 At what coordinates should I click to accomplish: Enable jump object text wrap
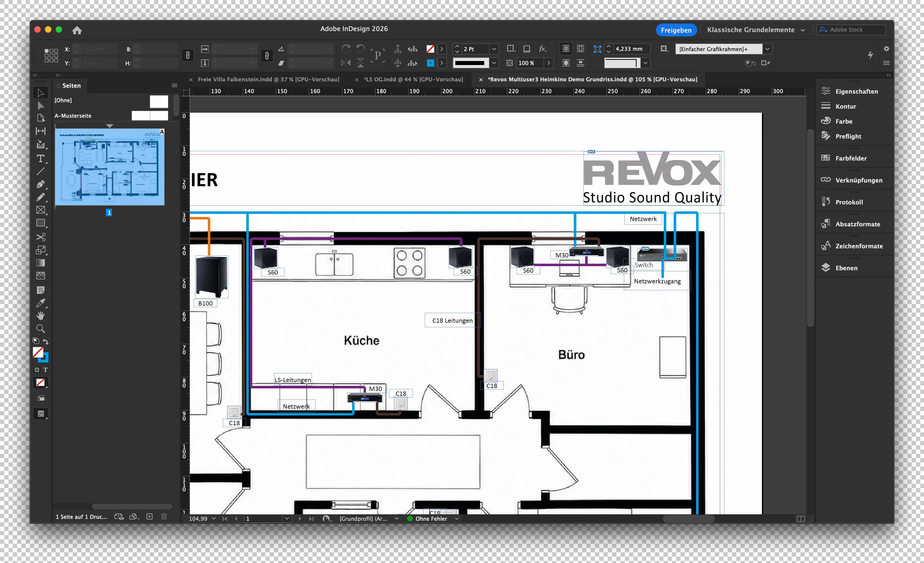(x=580, y=63)
